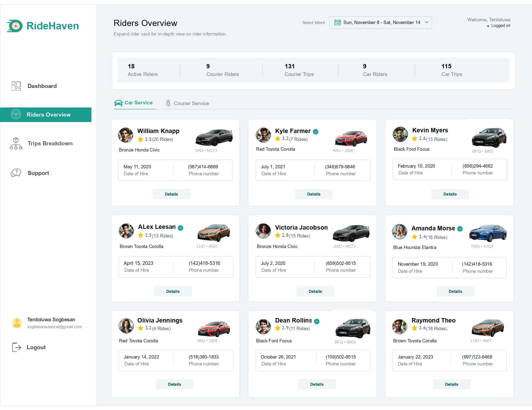Open Details for William Knapp
The height and width of the screenshot is (410, 532).
171,194
